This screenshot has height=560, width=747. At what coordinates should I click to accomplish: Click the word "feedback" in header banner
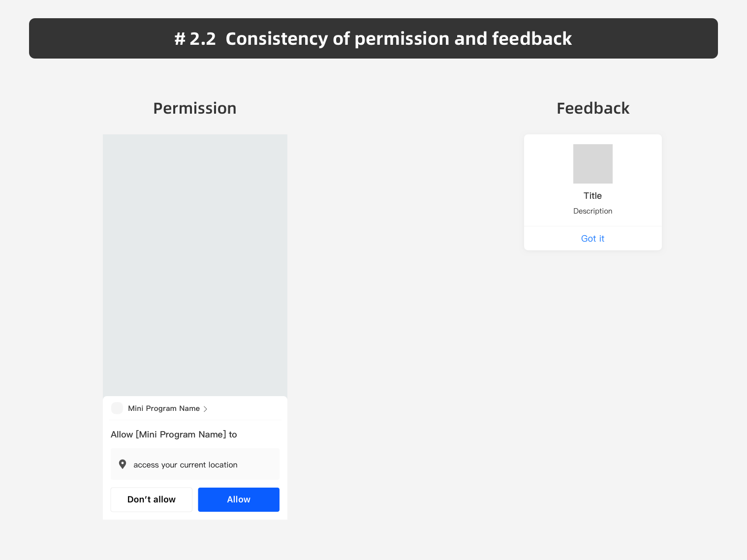531,39
